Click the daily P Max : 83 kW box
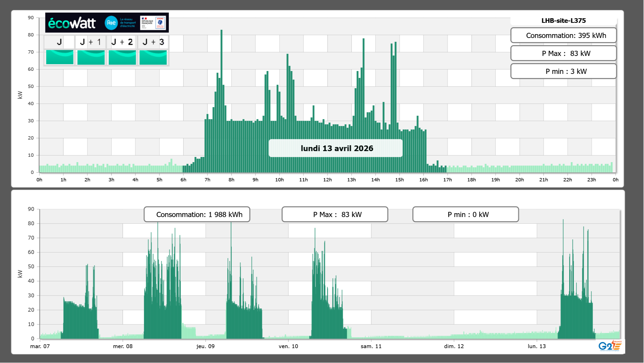The width and height of the screenshot is (644, 363). pos(563,53)
